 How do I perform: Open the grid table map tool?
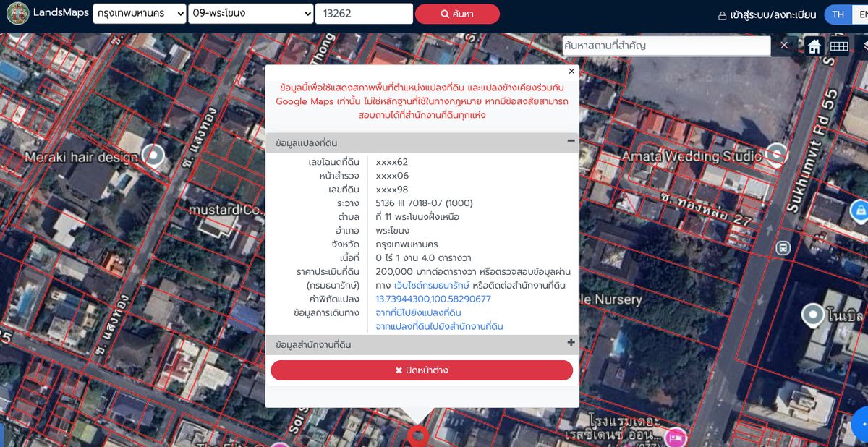click(x=838, y=46)
